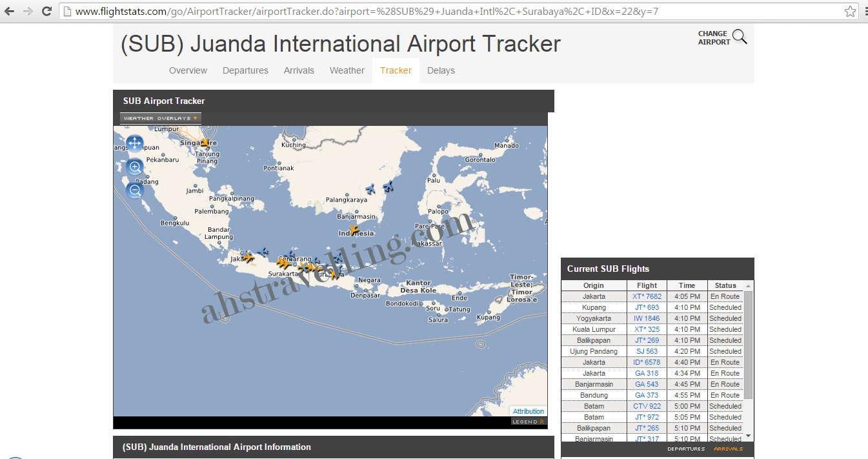Zoom out on the airport tracker map
Screen dimensions: 868x459
(x=135, y=190)
